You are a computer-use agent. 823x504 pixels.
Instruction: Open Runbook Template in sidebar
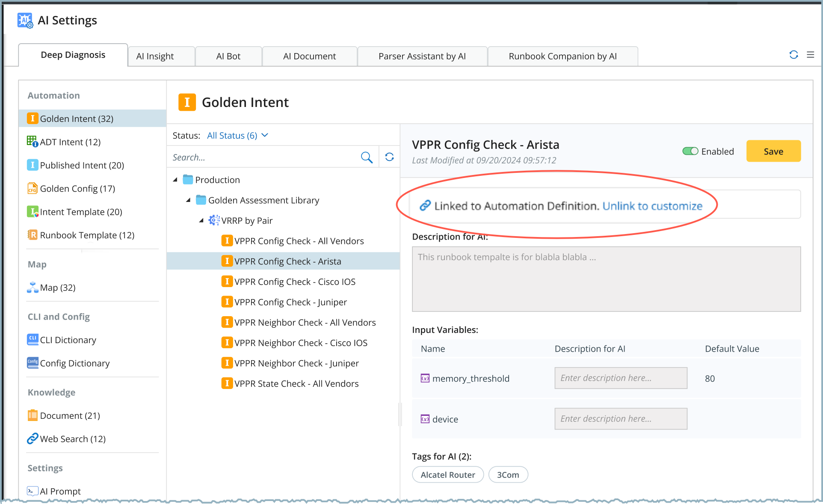tap(87, 235)
